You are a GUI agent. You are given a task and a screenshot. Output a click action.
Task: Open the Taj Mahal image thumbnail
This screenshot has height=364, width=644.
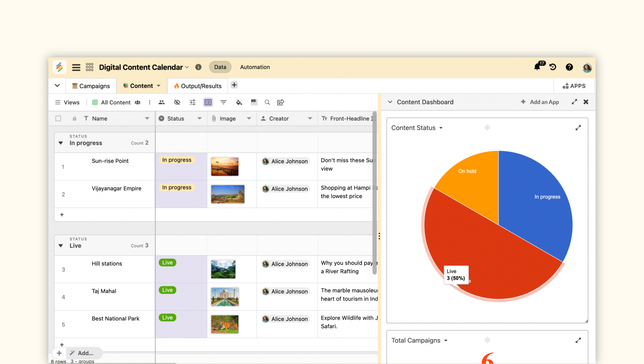pyautogui.click(x=225, y=296)
